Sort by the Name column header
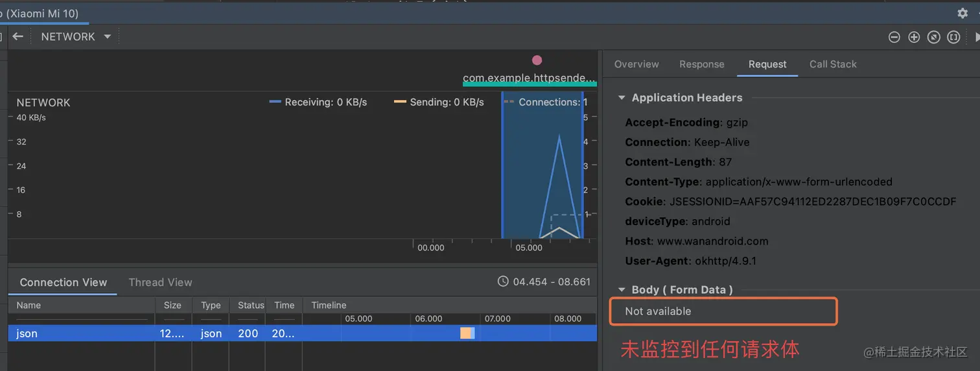 coord(82,305)
